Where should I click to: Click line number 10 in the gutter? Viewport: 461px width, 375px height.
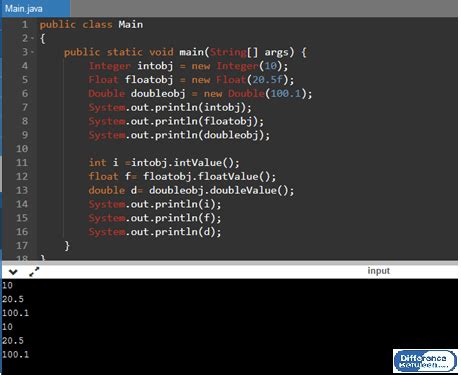(x=22, y=149)
